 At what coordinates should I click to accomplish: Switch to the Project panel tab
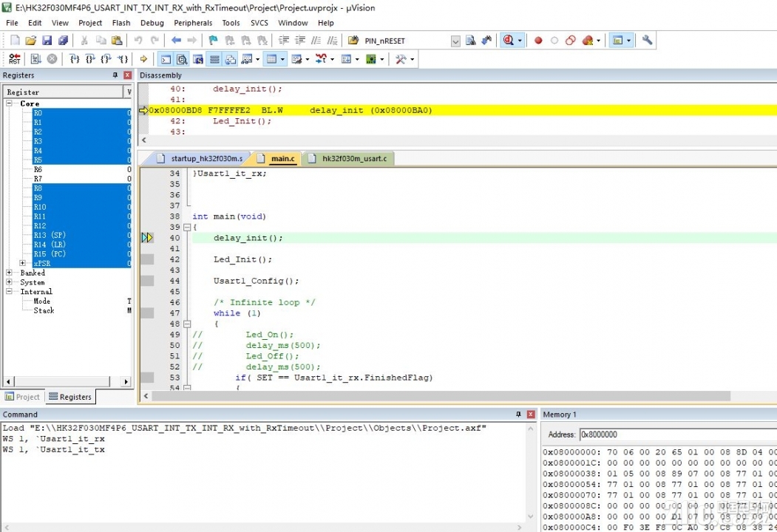point(22,397)
